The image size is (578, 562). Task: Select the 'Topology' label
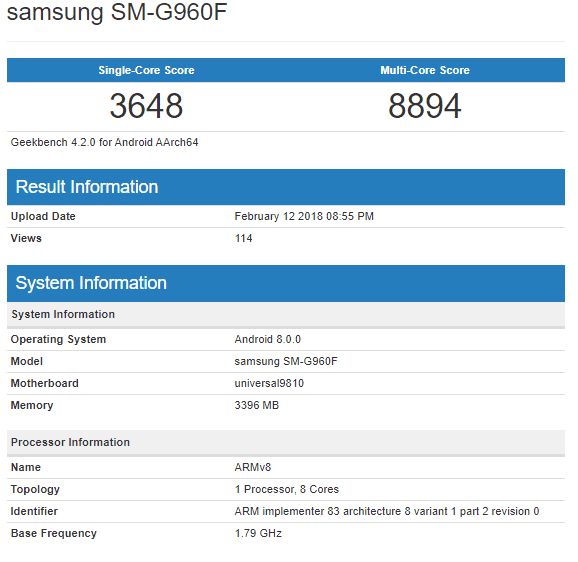(x=35, y=489)
